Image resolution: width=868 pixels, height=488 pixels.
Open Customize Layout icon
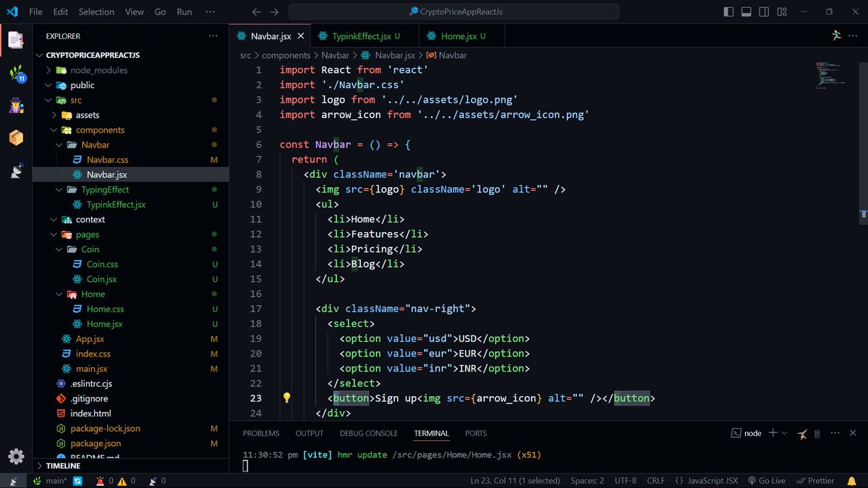780,12
